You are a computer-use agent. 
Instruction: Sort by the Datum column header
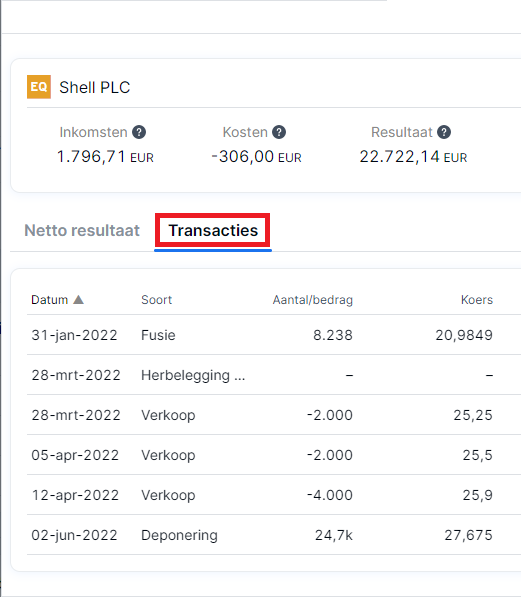50,300
